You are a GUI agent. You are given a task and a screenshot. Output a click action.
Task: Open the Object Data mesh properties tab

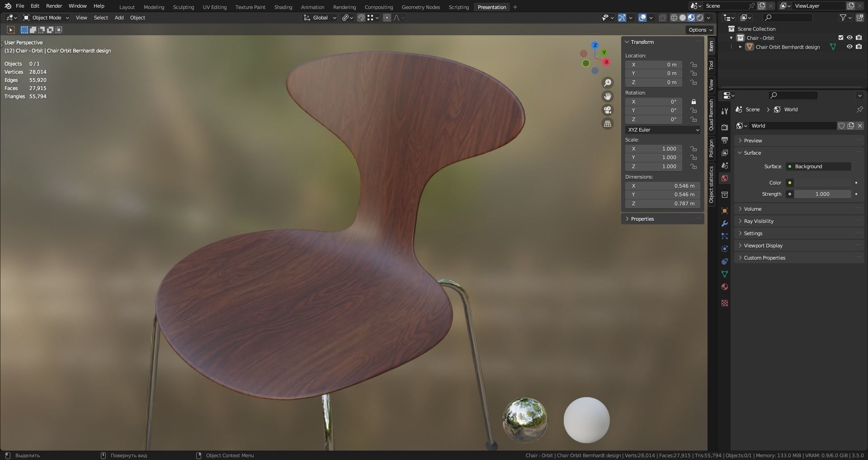point(725,274)
